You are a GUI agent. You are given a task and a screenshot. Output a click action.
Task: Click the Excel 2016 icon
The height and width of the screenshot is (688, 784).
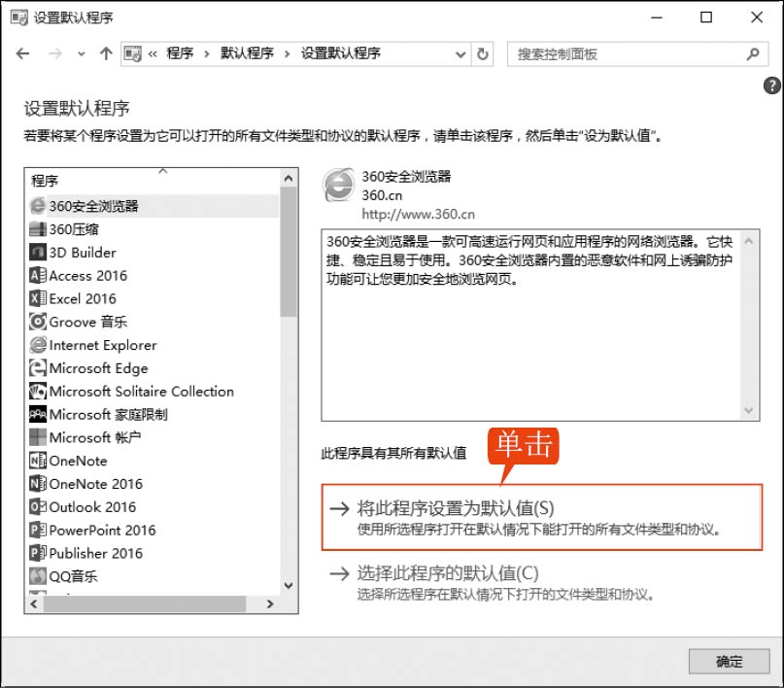(x=38, y=298)
